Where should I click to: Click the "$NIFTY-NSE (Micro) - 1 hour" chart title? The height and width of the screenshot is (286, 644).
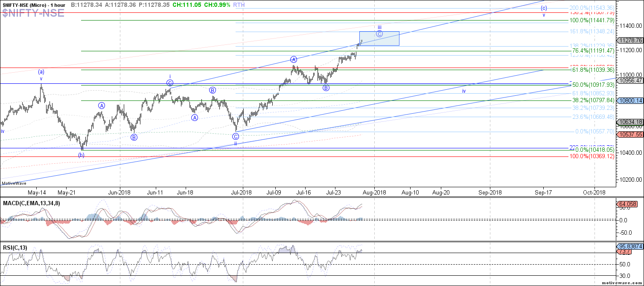point(34,4)
